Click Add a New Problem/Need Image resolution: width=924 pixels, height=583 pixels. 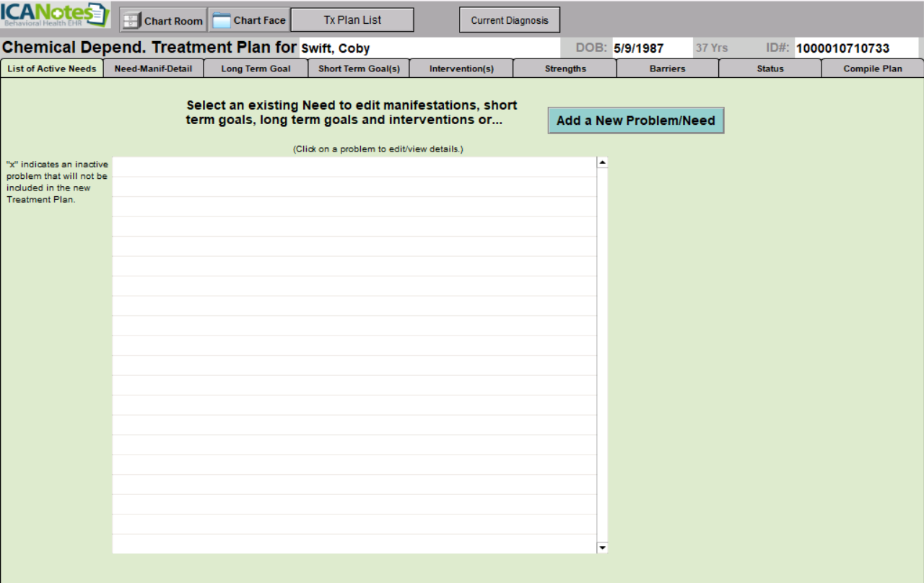[635, 120]
